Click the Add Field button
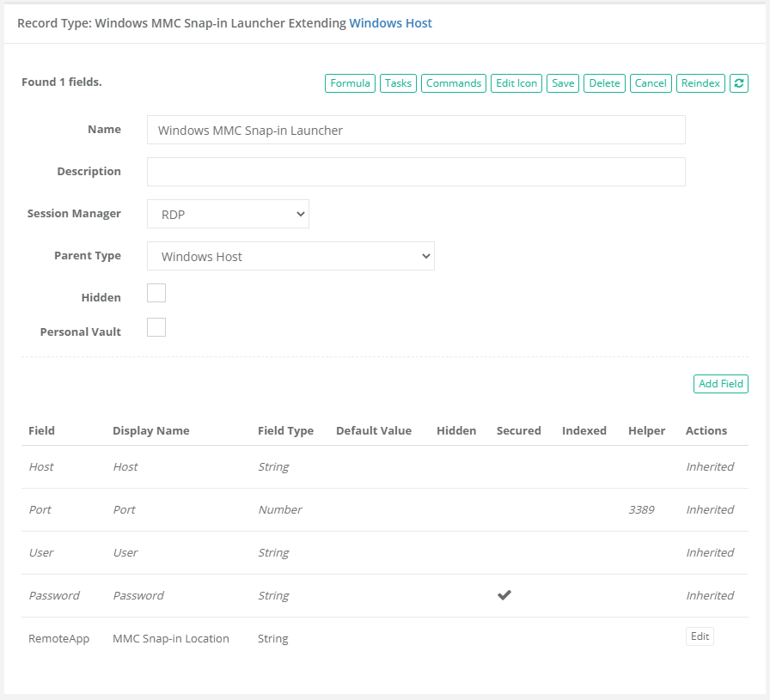Screen dimensions: 770x700 tap(720, 384)
